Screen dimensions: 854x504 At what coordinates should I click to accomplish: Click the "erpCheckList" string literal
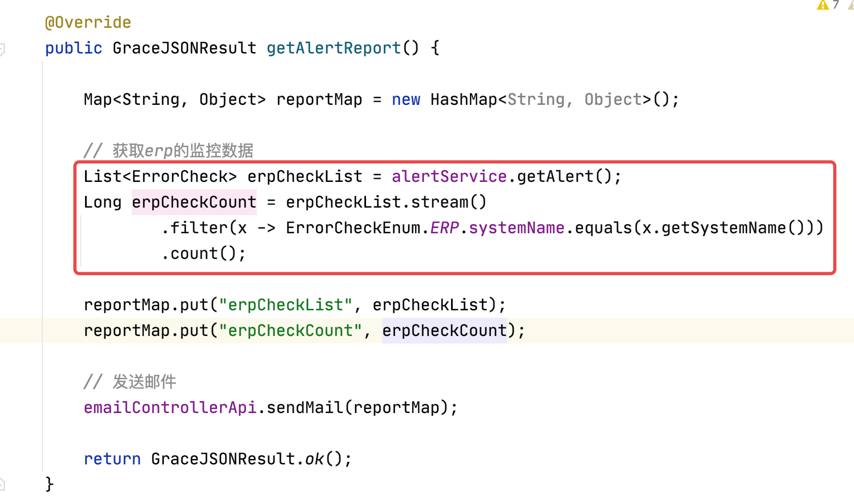click(286, 305)
